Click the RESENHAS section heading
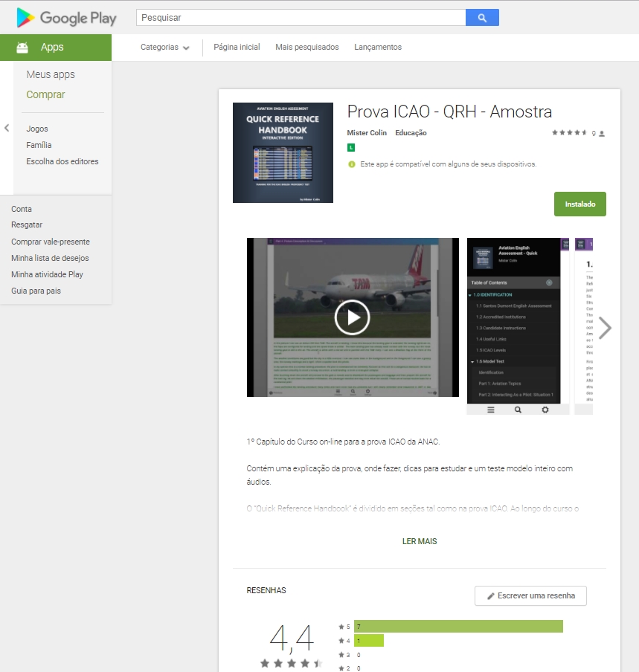This screenshot has height=672, width=639. pos(266,590)
